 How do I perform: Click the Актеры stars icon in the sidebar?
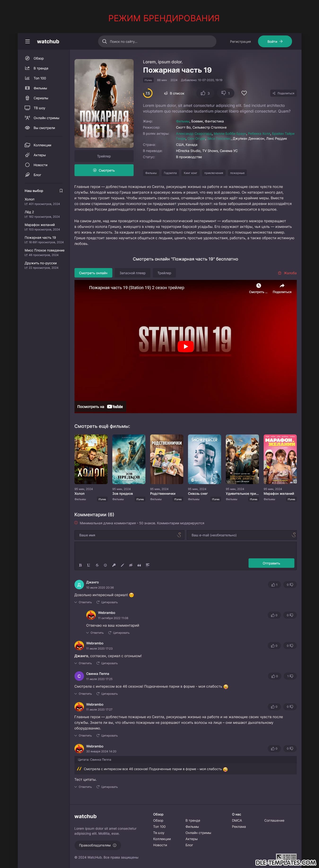click(27, 155)
